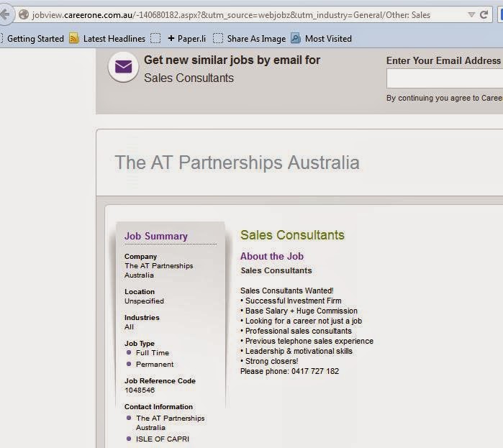Reload the page with the refresh icon

484,14
